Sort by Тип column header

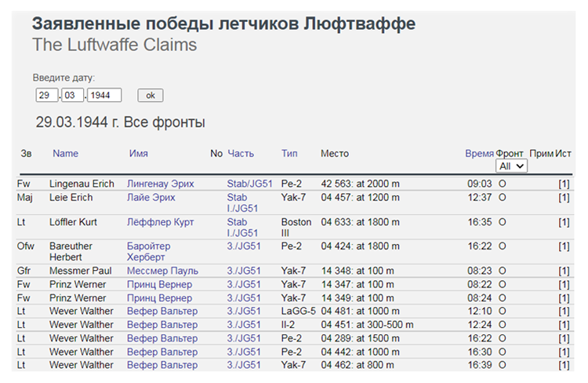click(289, 154)
